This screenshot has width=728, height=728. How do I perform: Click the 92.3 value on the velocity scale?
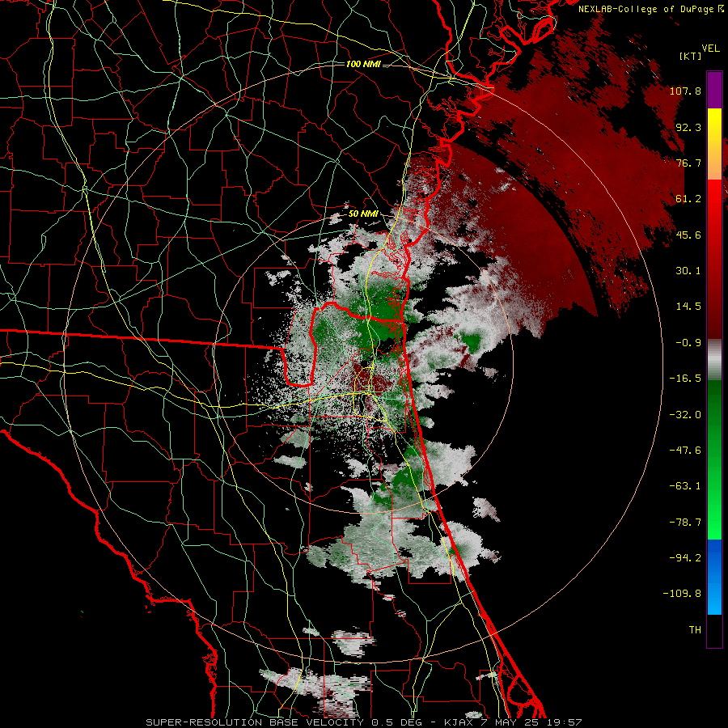(x=688, y=127)
